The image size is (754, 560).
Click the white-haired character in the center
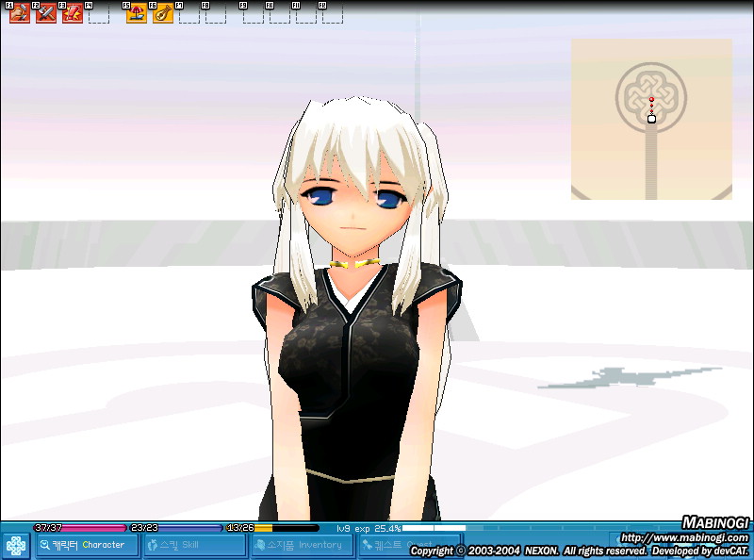click(357, 308)
